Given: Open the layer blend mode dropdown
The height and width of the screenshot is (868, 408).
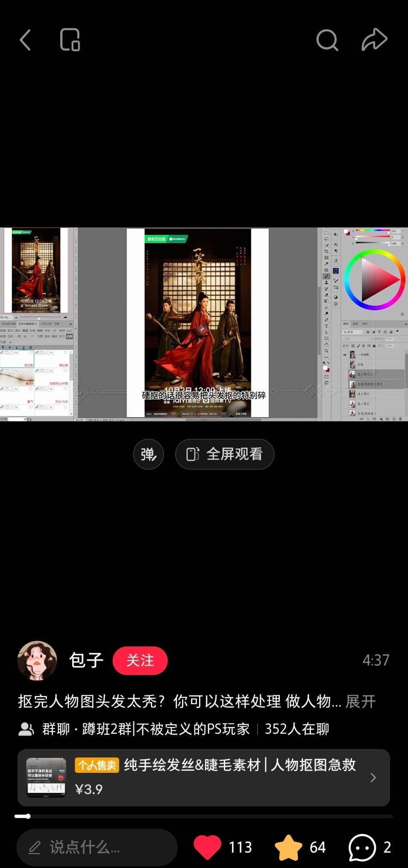Looking at the screenshot, I should pos(356,339).
